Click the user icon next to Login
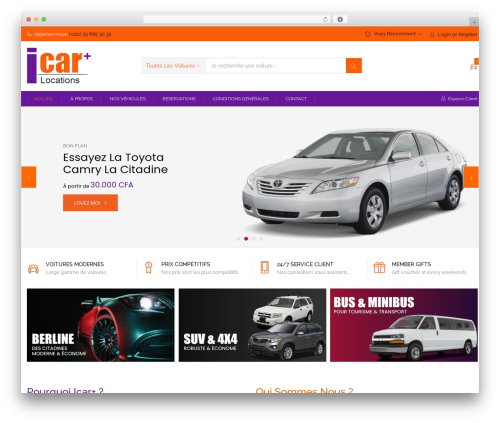 pyautogui.click(x=432, y=34)
